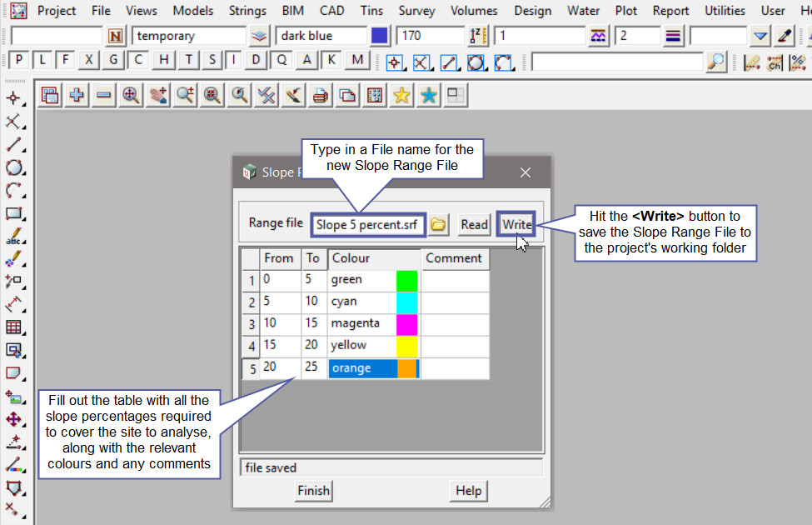Select the table grid tool in left sidebar
The height and width of the screenshot is (525, 812).
pos(14,327)
